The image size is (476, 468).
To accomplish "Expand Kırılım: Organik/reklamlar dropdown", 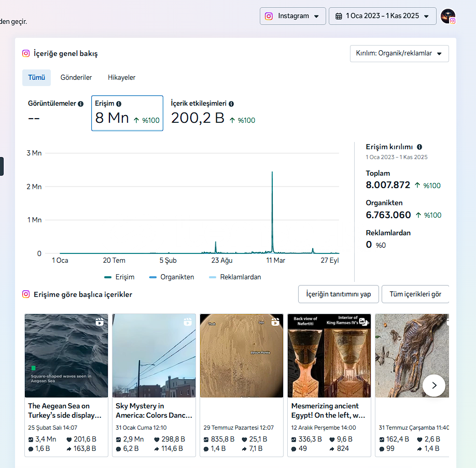I will pos(399,53).
